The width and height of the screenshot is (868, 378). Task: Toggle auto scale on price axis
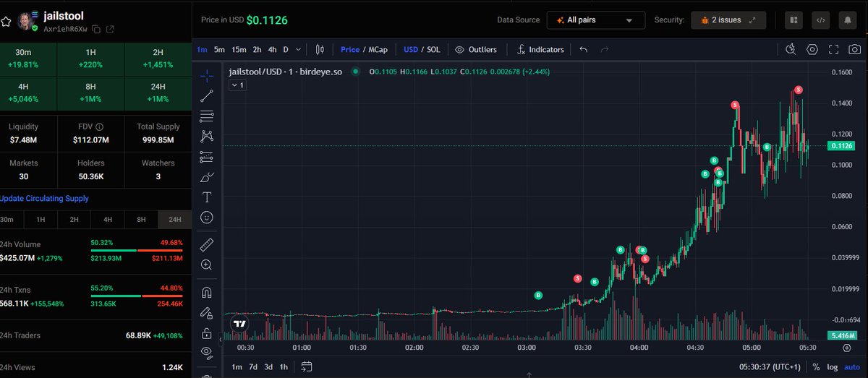pyautogui.click(x=851, y=367)
